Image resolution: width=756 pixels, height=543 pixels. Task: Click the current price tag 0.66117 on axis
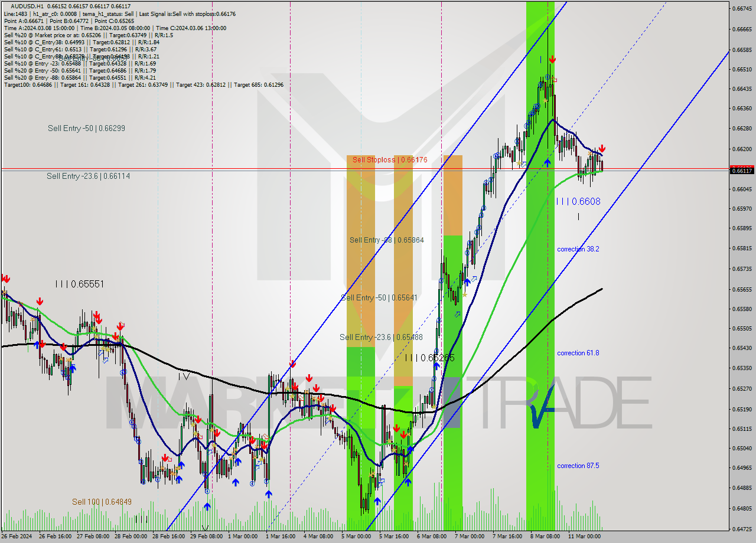coord(742,171)
